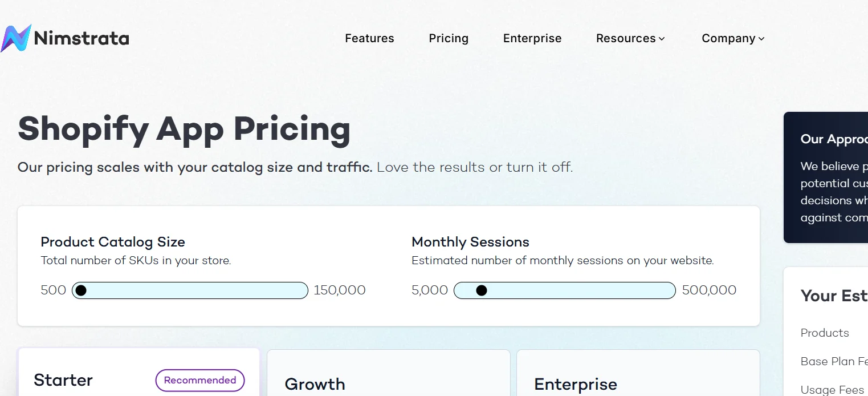The width and height of the screenshot is (868, 396).
Task: Click the Our Approach dark panel
Action: click(825, 177)
